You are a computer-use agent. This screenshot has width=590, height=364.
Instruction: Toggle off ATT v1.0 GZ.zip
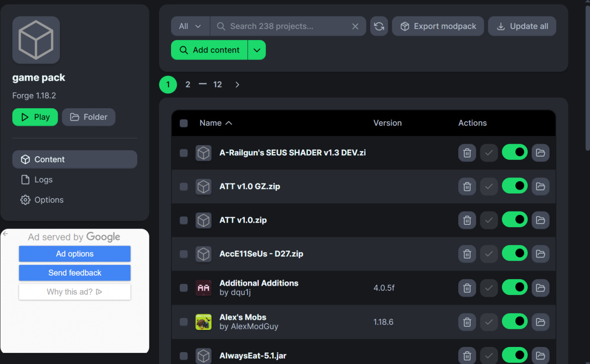pyautogui.click(x=515, y=186)
